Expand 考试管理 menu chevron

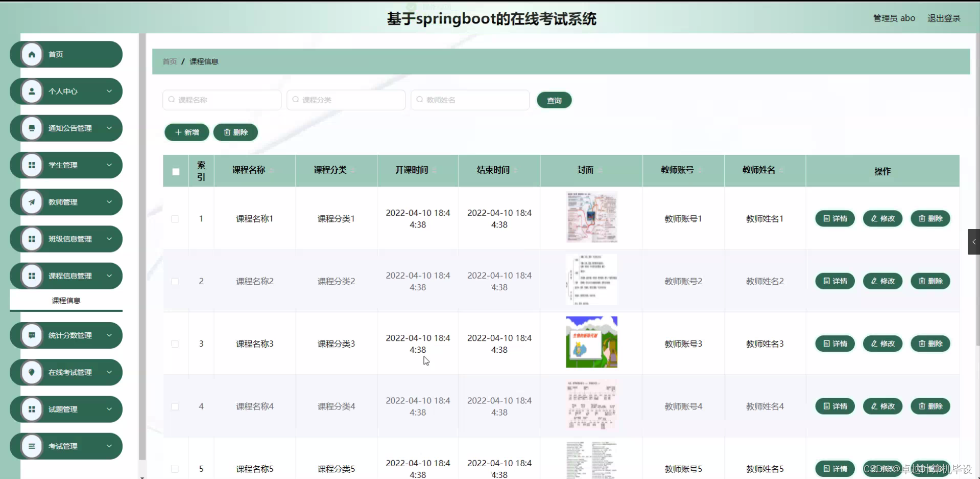[109, 446]
